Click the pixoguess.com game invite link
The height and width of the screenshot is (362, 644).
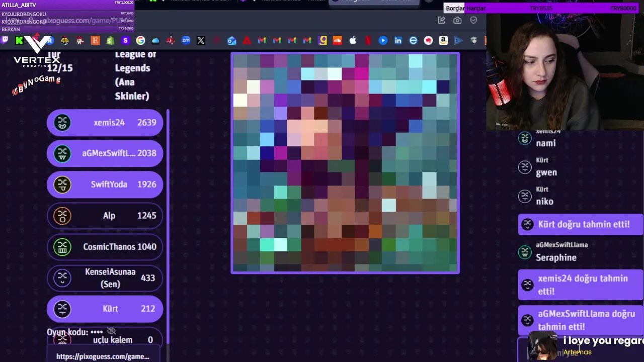pos(103,356)
